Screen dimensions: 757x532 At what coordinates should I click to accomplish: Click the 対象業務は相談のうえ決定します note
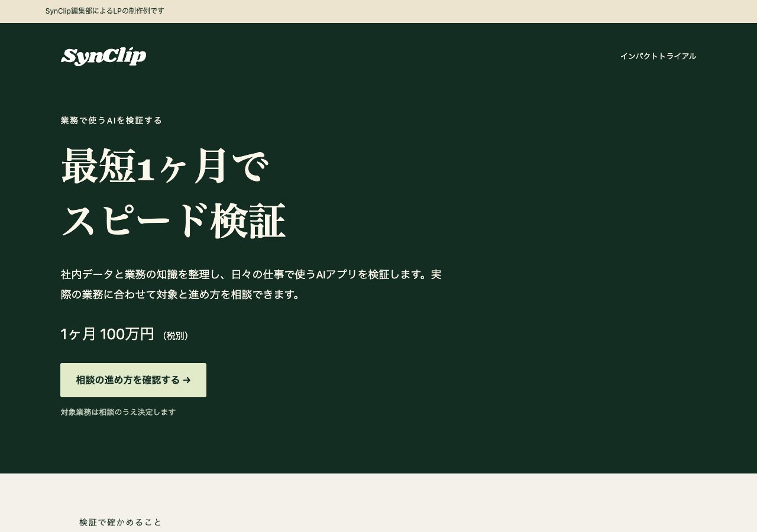pyautogui.click(x=118, y=412)
